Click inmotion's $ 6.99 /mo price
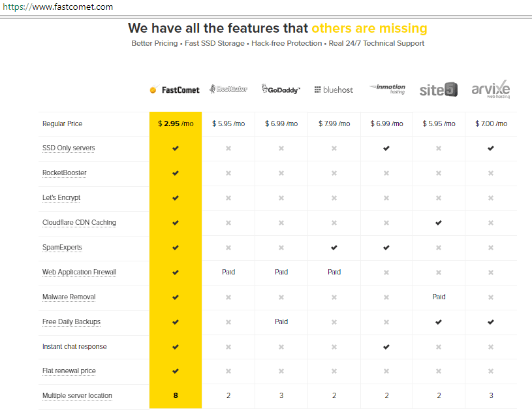The height and width of the screenshot is (411, 532). (x=386, y=123)
